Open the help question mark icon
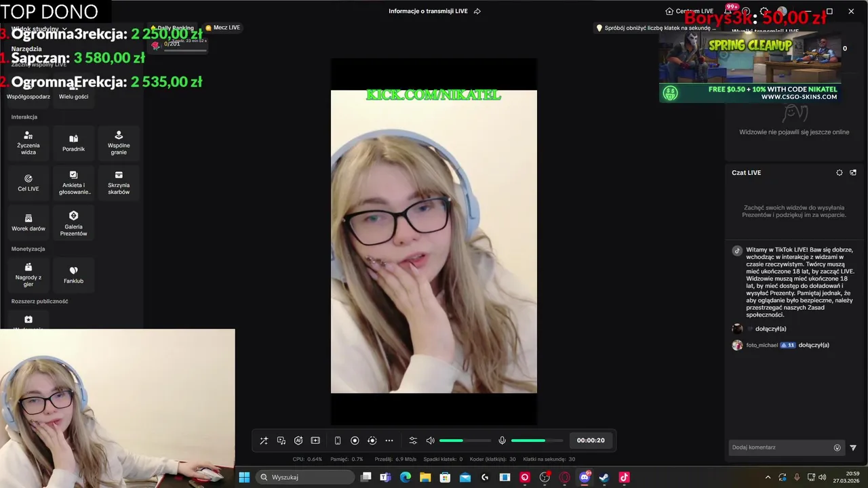The height and width of the screenshot is (488, 868). click(746, 12)
